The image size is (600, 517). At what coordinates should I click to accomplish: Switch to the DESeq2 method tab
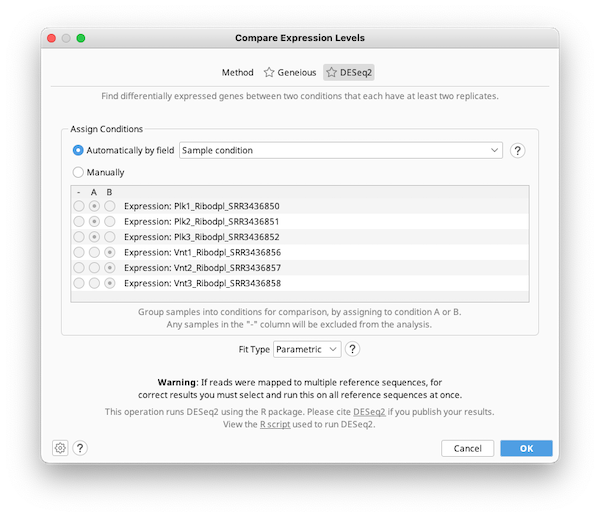click(349, 72)
